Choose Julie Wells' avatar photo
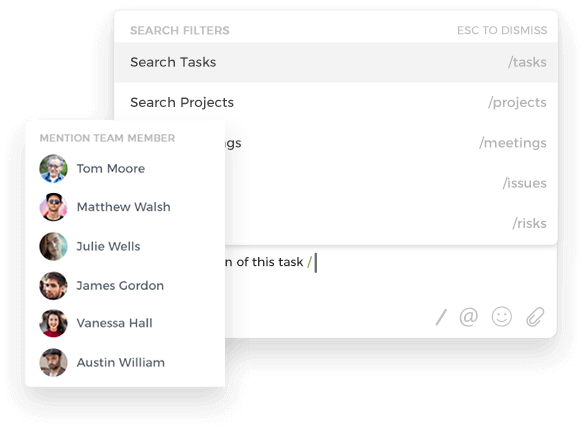The width and height of the screenshot is (584, 427). pyautogui.click(x=53, y=246)
